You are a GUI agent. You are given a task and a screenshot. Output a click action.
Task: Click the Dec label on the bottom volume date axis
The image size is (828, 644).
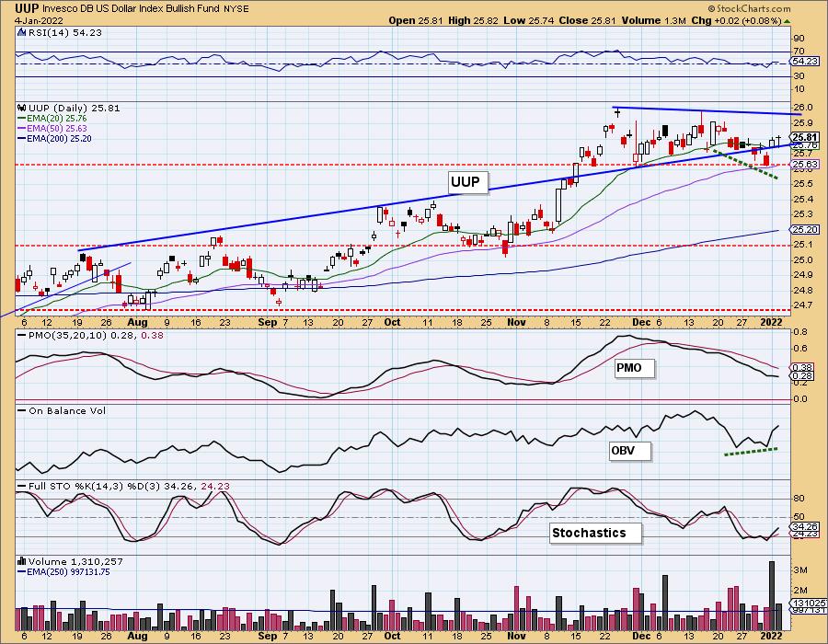641,636
